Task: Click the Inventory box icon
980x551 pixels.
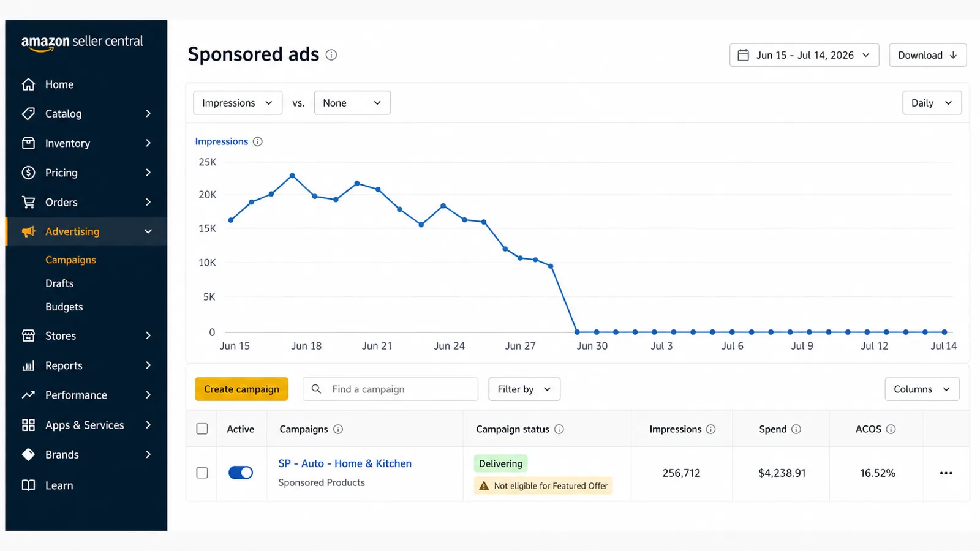Action: pyautogui.click(x=28, y=143)
